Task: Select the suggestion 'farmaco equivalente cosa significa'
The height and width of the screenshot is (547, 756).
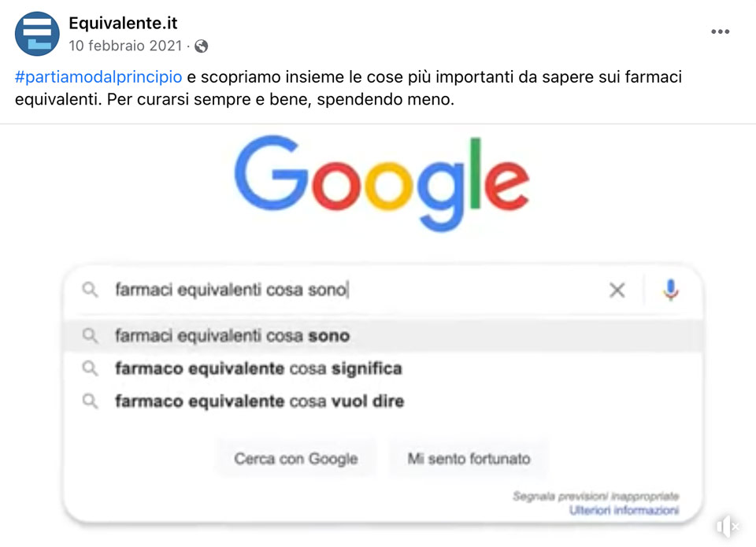Action: tap(258, 368)
